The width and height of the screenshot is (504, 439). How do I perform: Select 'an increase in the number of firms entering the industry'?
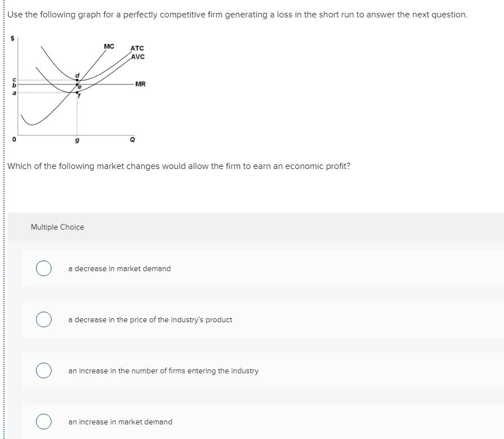click(43, 371)
